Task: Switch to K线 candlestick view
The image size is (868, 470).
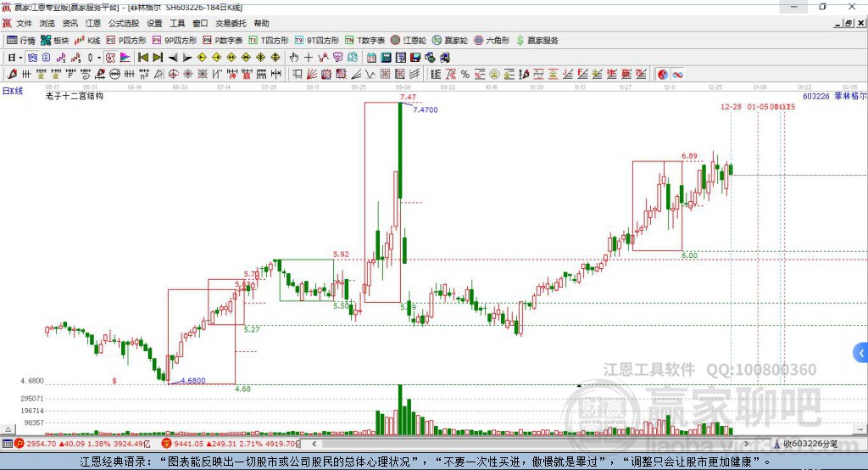Action: coord(87,41)
